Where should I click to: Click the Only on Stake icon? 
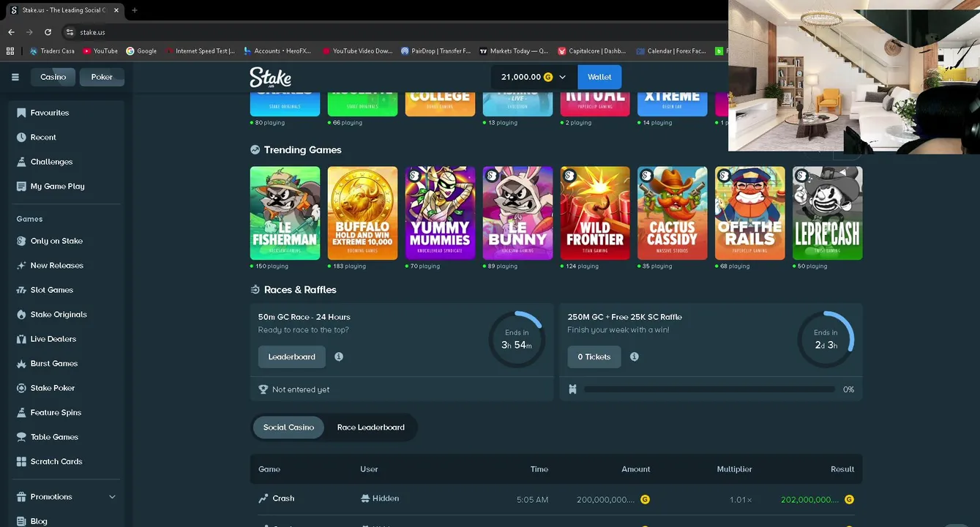tap(21, 241)
